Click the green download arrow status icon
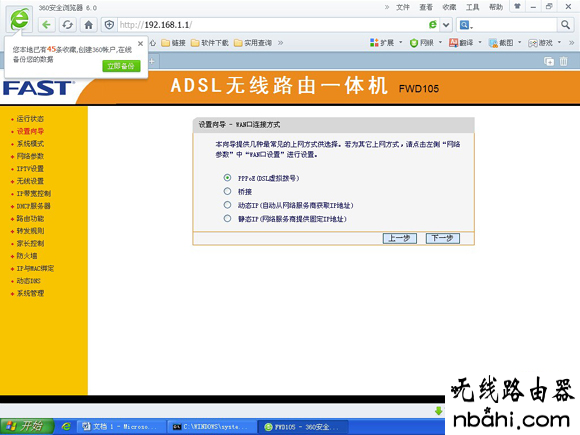Viewport: 580px width, 435px height. click(x=438, y=411)
